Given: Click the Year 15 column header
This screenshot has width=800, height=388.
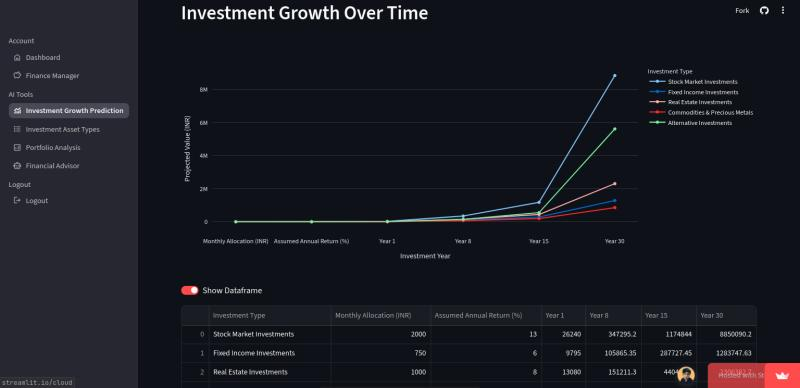Looking at the screenshot, I should pyautogui.click(x=669, y=316).
